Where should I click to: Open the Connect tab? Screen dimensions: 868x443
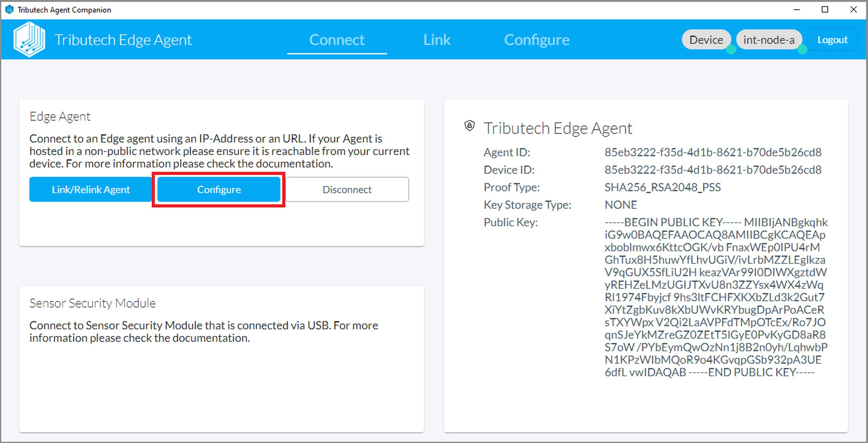pos(337,40)
